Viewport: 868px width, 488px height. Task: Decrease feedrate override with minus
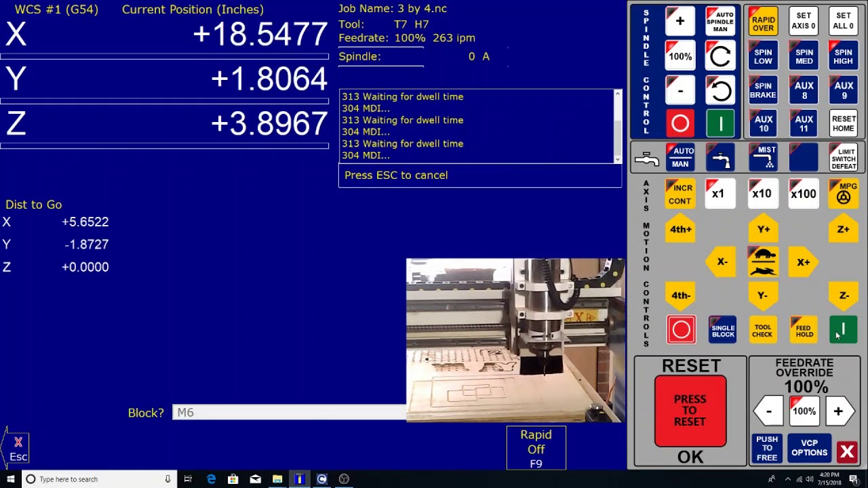pos(769,411)
